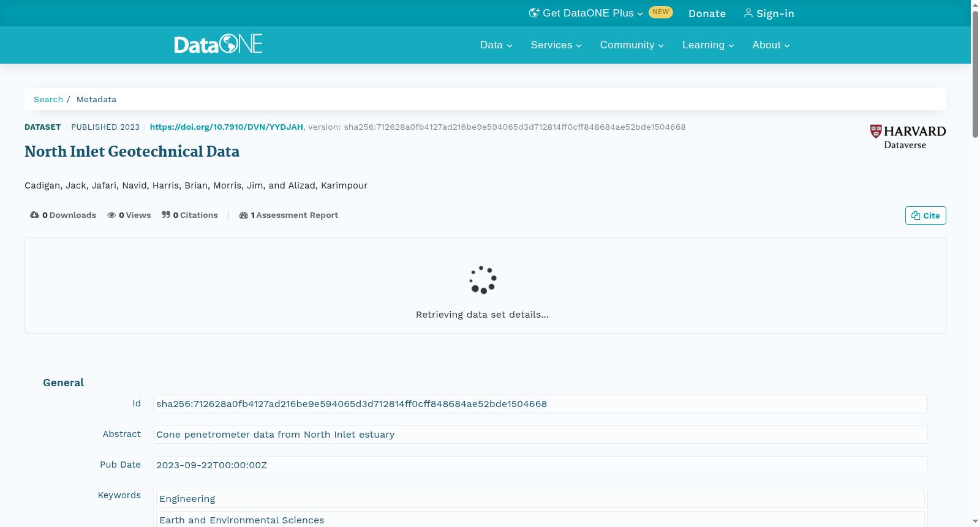Click the citations quote icon
980x527 pixels.
(166, 215)
